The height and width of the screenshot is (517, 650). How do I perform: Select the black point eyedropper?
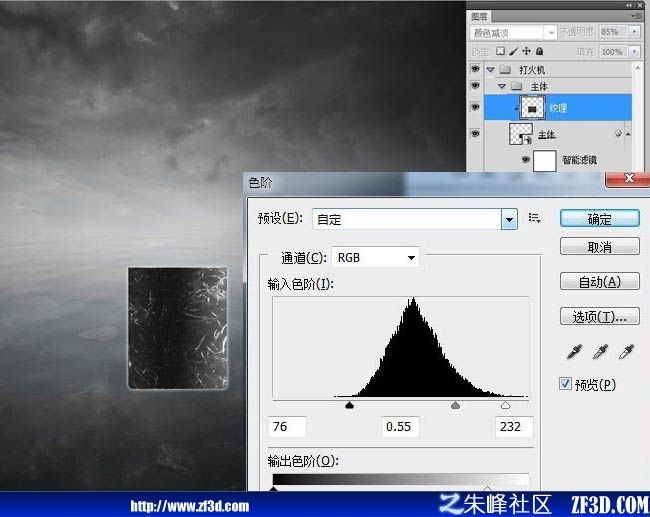pos(574,351)
